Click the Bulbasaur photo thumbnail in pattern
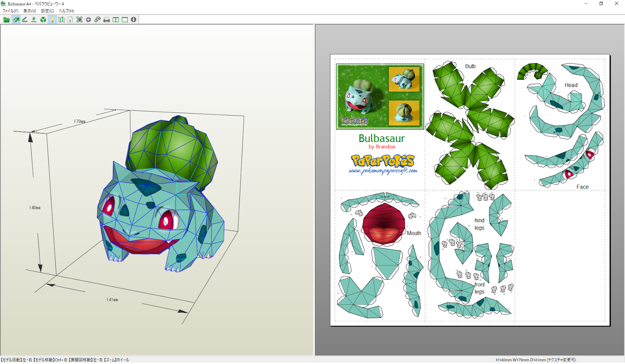 tap(380, 96)
